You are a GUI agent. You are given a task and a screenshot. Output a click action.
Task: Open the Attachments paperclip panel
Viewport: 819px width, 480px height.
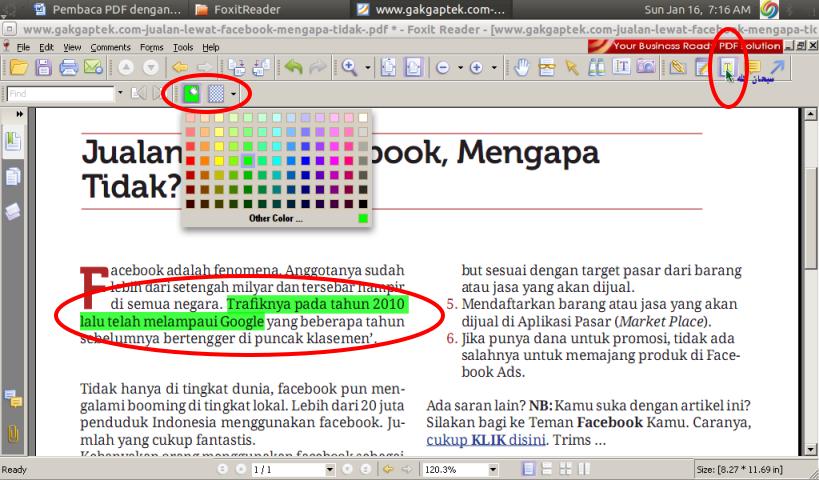pyautogui.click(x=13, y=434)
